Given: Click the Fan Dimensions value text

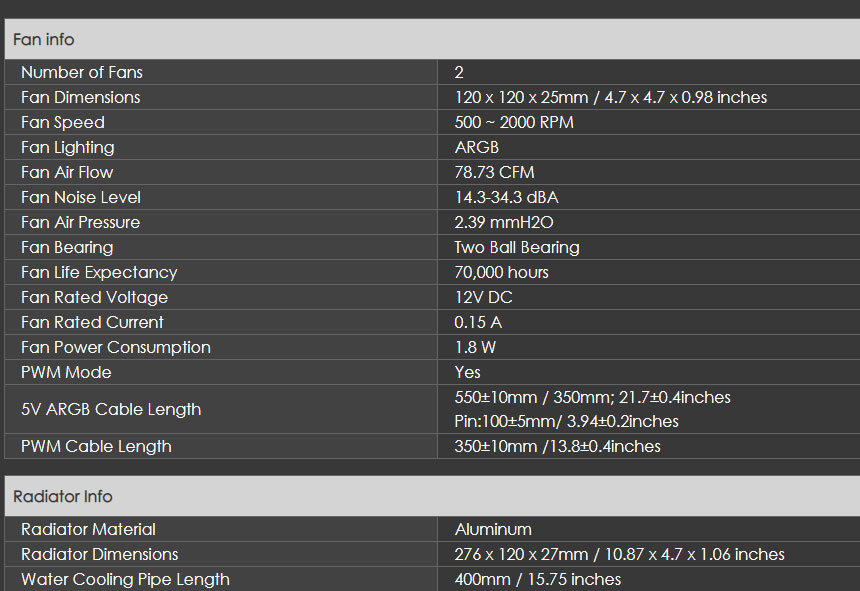Looking at the screenshot, I should [x=610, y=98].
